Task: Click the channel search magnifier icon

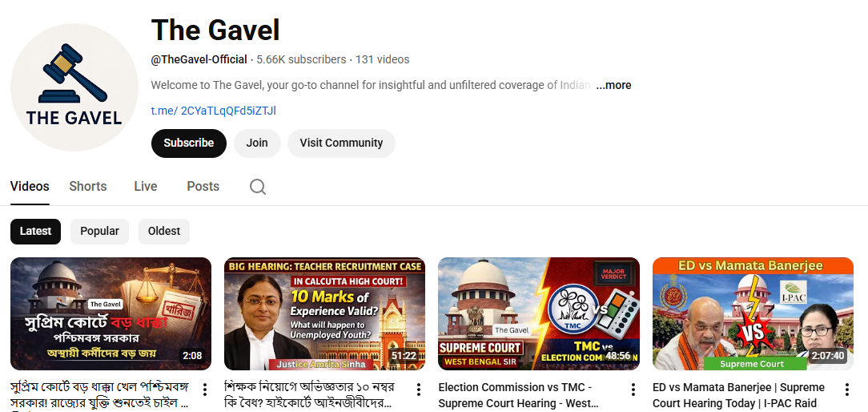Action: 257,187
